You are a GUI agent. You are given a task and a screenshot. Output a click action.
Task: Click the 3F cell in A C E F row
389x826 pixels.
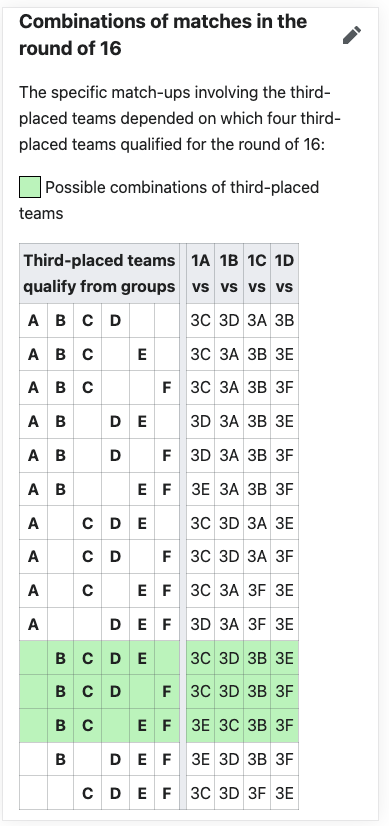coord(257,590)
